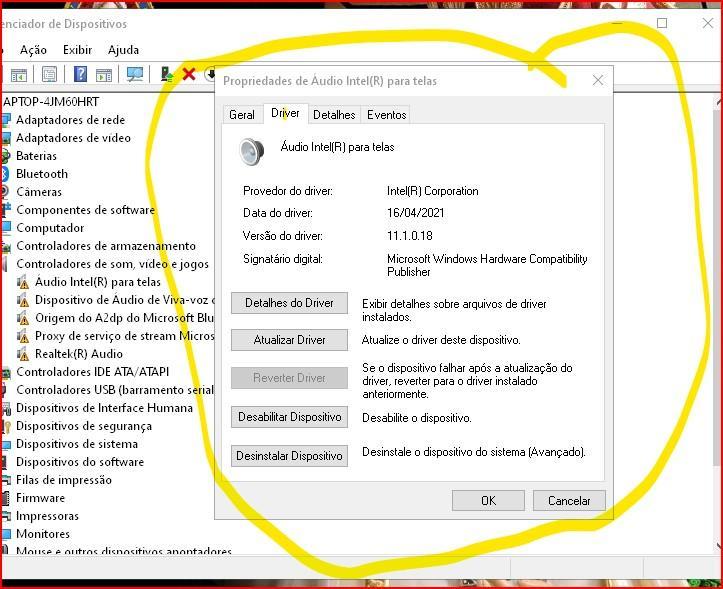Click warning icon beside Realtek(R) Audio

click(x=23, y=354)
